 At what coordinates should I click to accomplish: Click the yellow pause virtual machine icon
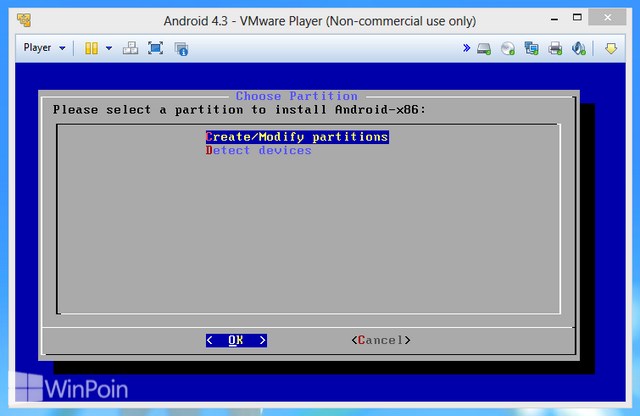point(91,48)
